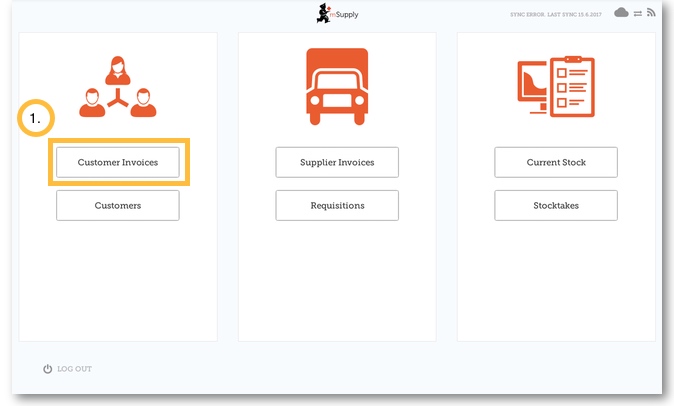Click the mSupply logo at top

(336, 13)
